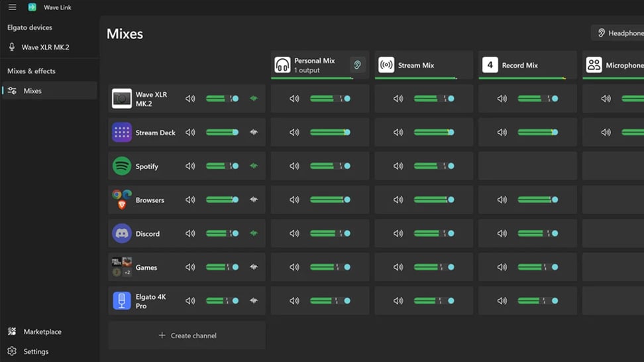
Task: Click the Wave Link app logo
Action: pos(32,7)
